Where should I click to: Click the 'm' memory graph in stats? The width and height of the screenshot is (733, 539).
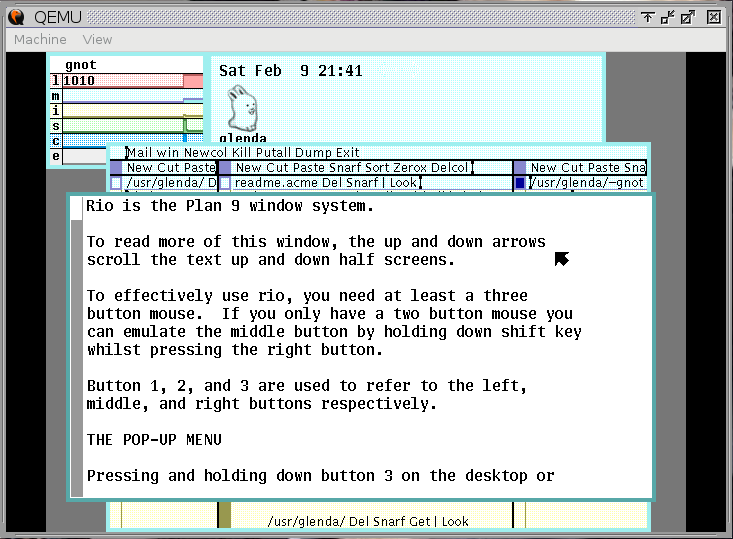coord(133,96)
